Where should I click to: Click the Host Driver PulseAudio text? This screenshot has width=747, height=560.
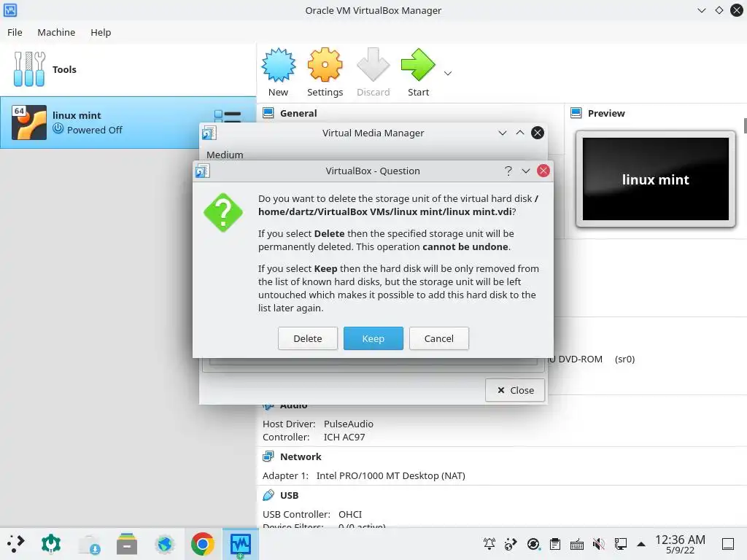coord(318,424)
